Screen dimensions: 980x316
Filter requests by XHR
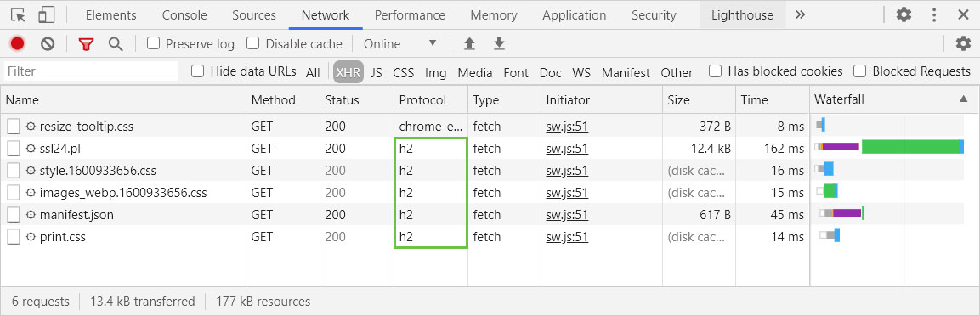348,72
